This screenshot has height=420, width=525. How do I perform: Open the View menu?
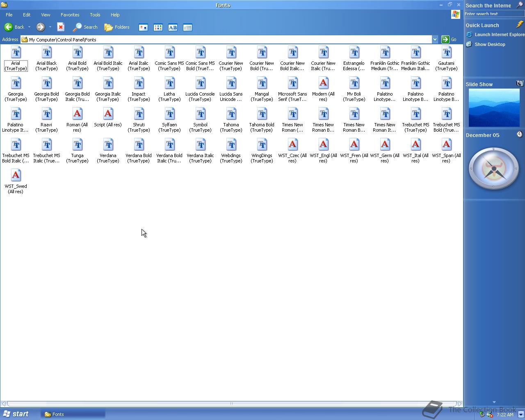click(x=45, y=14)
